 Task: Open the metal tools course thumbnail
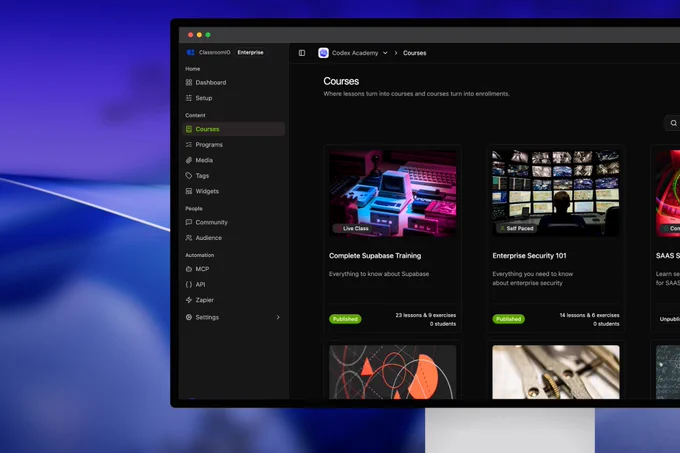pyautogui.click(x=556, y=372)
